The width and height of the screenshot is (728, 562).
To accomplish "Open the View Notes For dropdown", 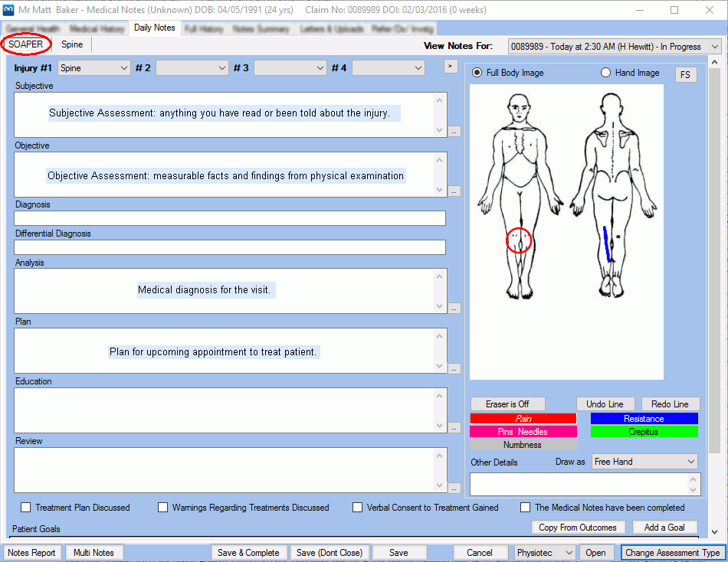I will pos(615,47).
